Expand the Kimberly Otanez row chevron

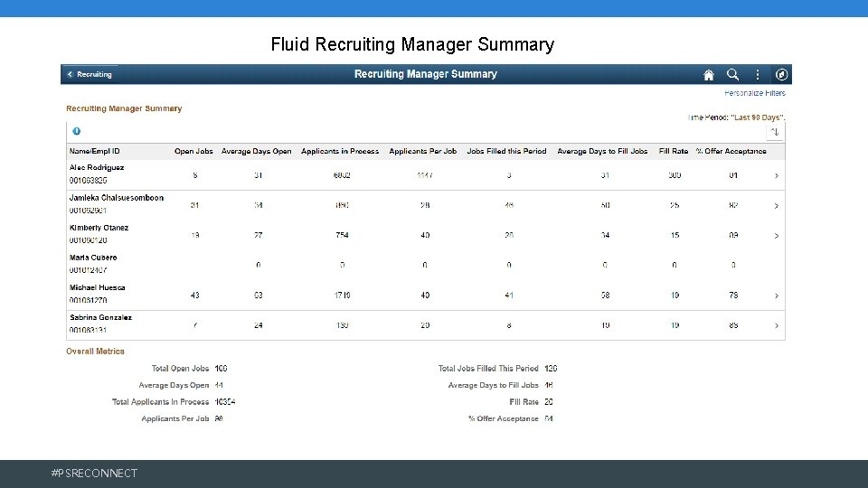[777, 236]
